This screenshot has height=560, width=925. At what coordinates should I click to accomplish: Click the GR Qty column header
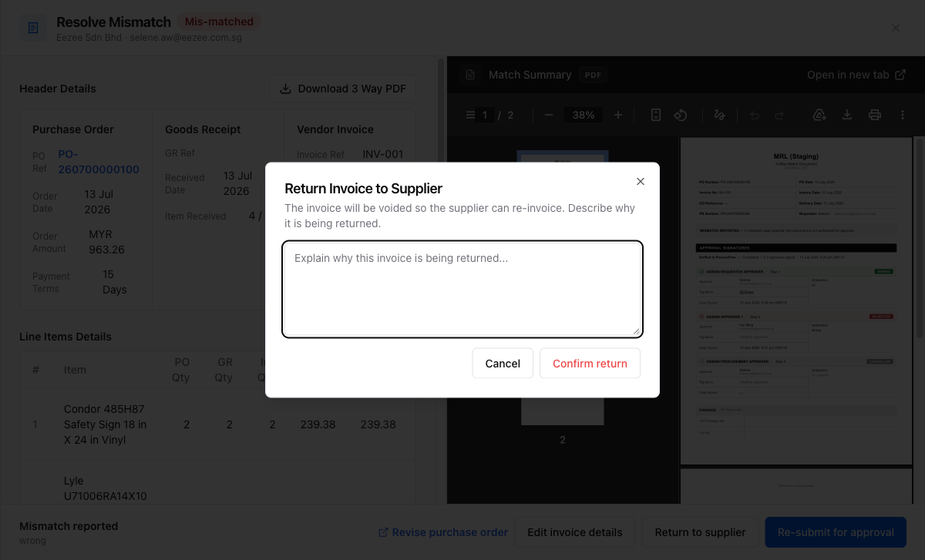coord(224,370)
